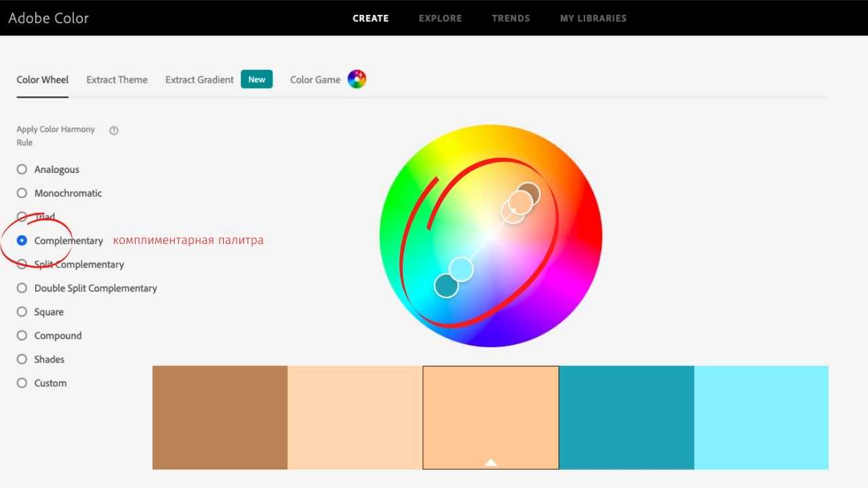Open the Explore menu item
The height and width of the screenshot is (488, 868).
[x=440, y=18]
